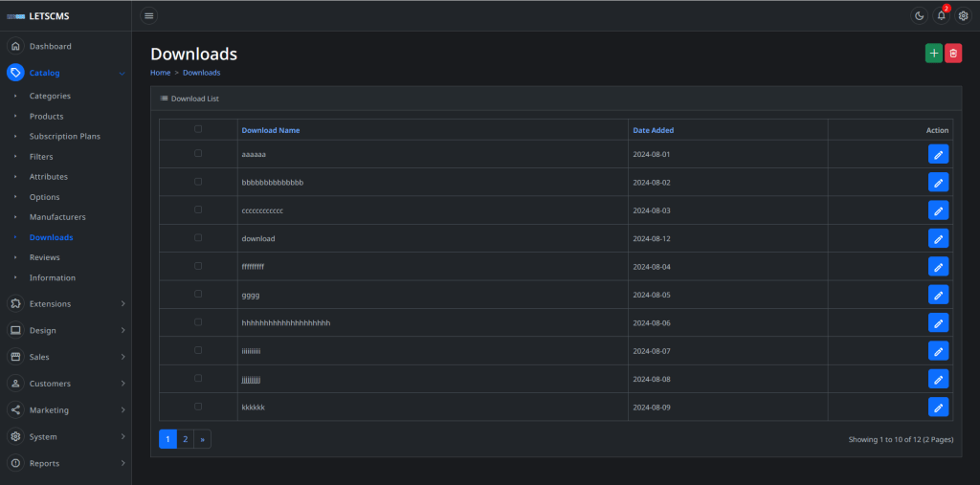Add a new download with plus button

[934, 54]
